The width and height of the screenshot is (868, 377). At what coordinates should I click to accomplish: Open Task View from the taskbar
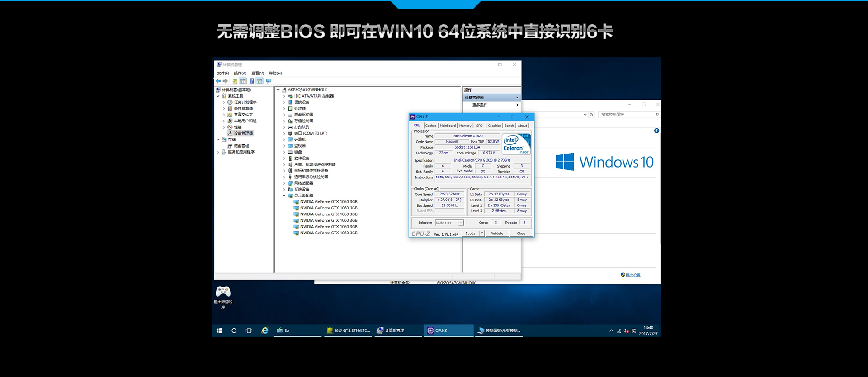click(249, 330)
